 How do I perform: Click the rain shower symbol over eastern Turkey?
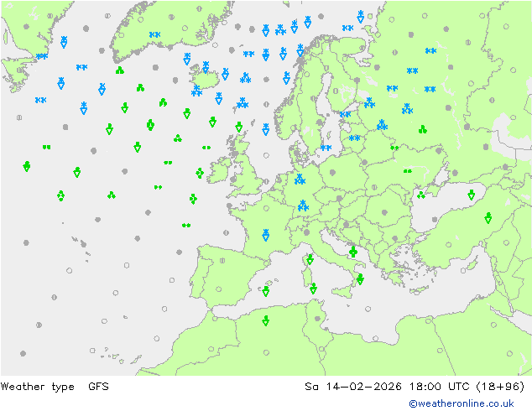488,218
